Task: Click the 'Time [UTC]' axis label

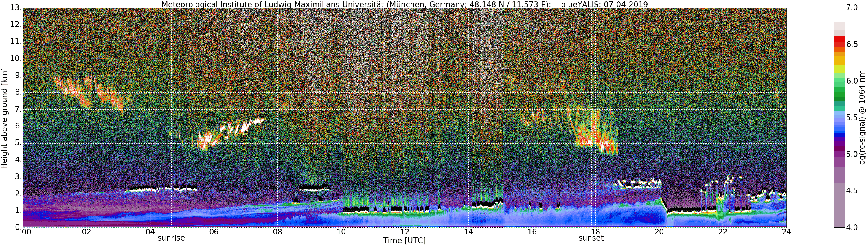Action: [404, 241]
